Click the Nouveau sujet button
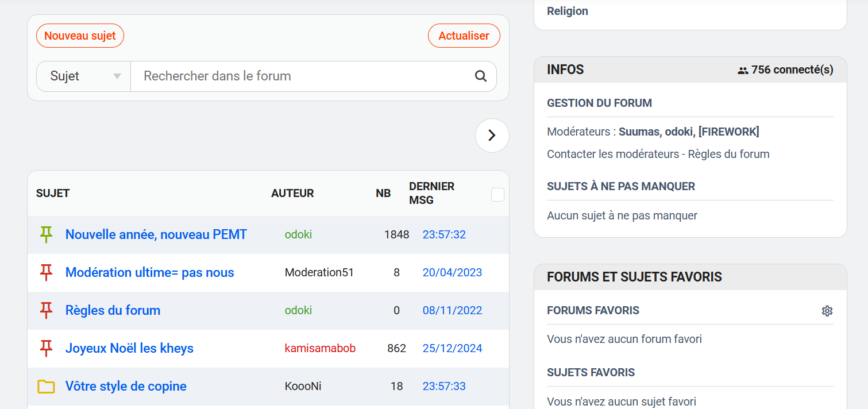This screenshot has width=868, height=409. tap(80, 36)
